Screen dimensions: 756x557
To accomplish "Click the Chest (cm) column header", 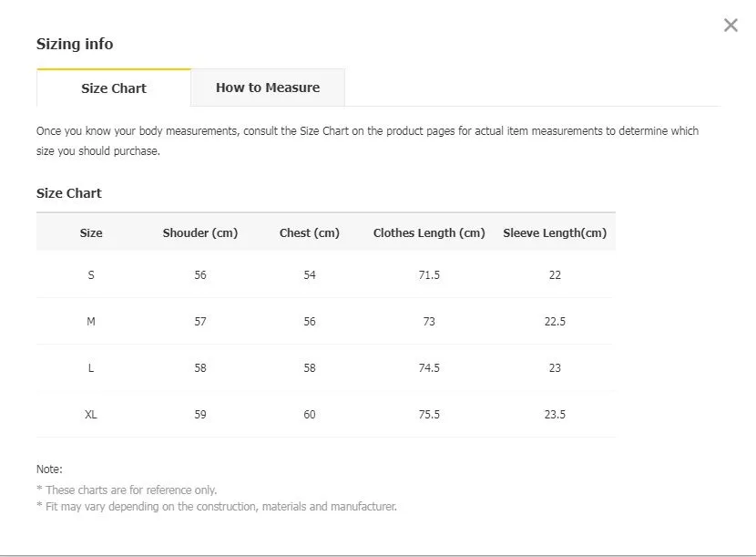I will pyautogui.click(x=310, y=232).
